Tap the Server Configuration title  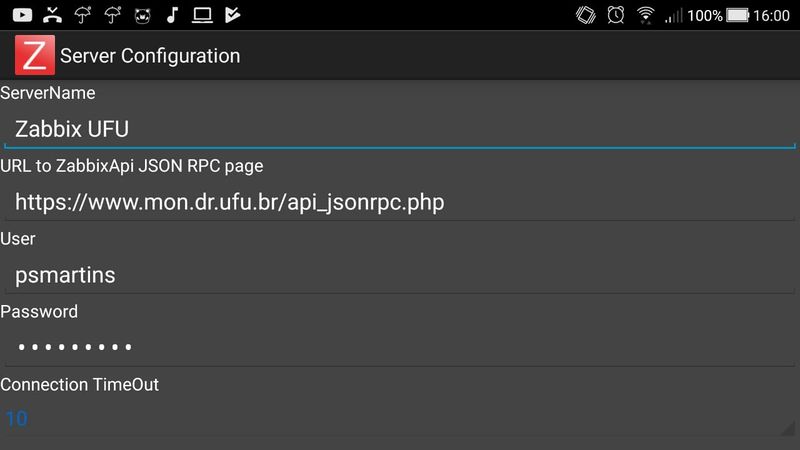pyautogui.click(x=150, y=55)
